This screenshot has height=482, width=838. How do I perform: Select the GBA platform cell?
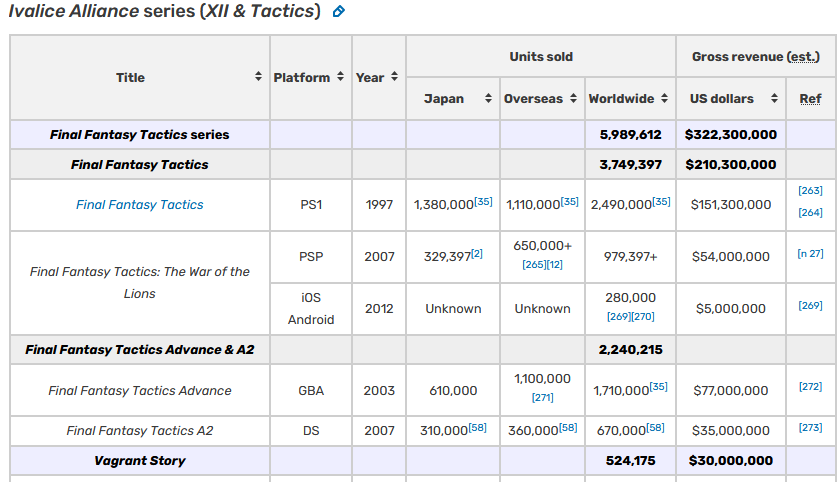[x=311, y=391]
